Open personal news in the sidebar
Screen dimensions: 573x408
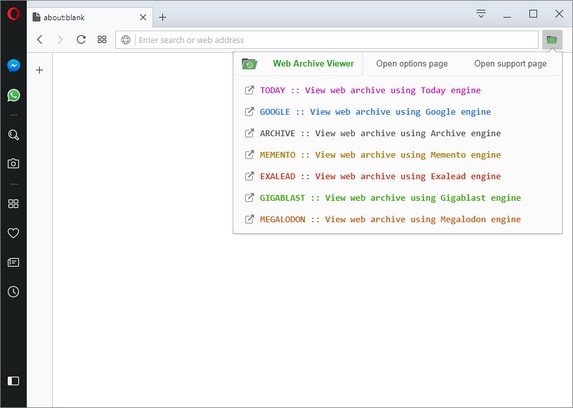point(14,262)
